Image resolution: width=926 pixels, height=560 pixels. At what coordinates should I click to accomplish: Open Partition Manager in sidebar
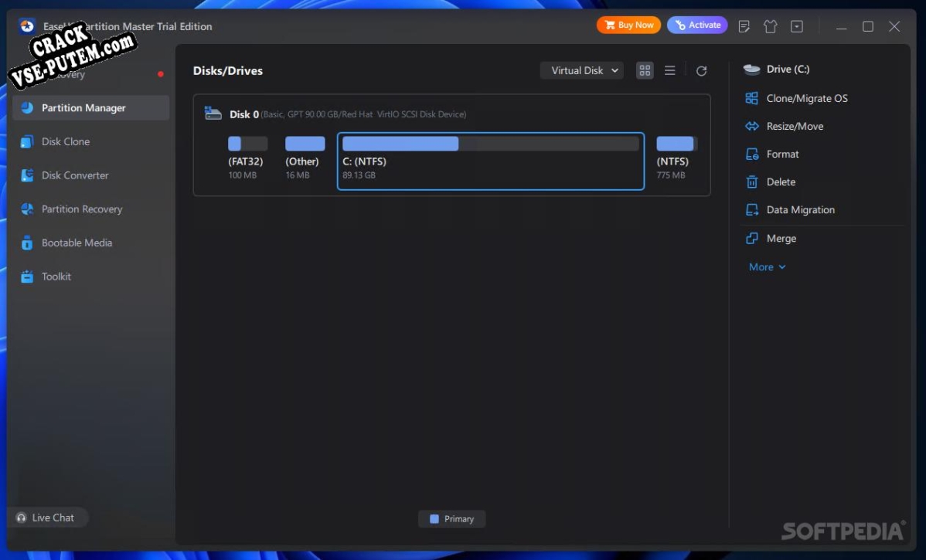[91, 108]
